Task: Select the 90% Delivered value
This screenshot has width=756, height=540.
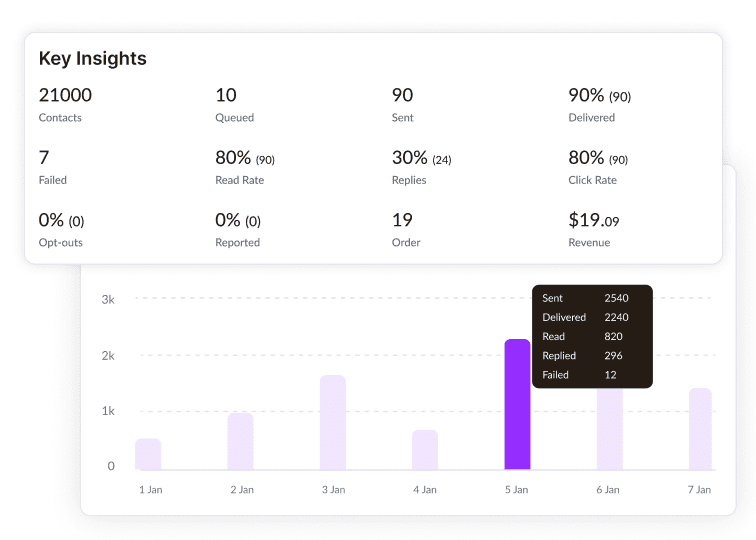Action: point(600,95)
